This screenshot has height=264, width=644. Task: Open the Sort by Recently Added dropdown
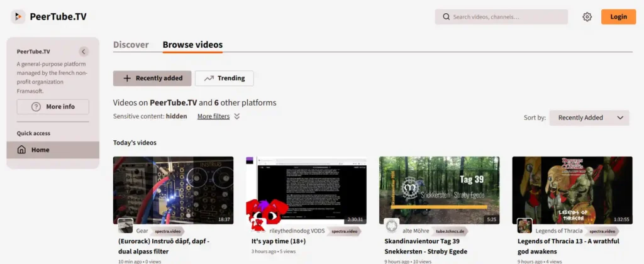589,118
